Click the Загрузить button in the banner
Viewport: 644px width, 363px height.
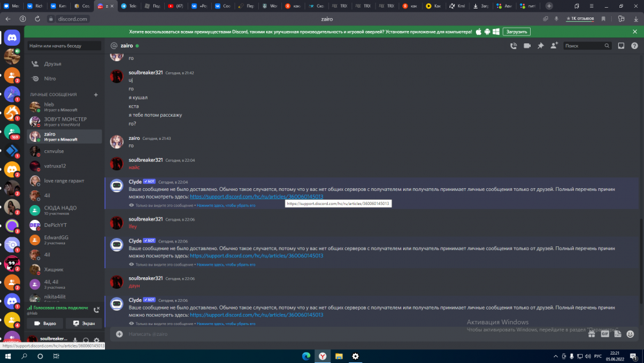coord(516,32)
